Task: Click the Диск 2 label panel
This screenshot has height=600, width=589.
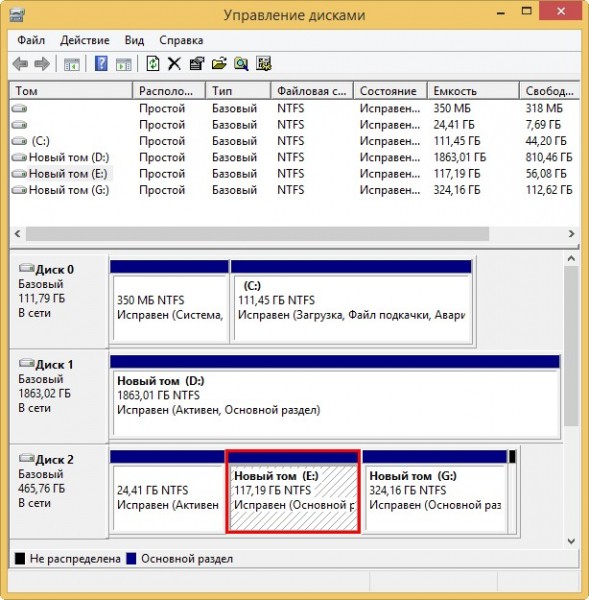Action: click(58, 492)
